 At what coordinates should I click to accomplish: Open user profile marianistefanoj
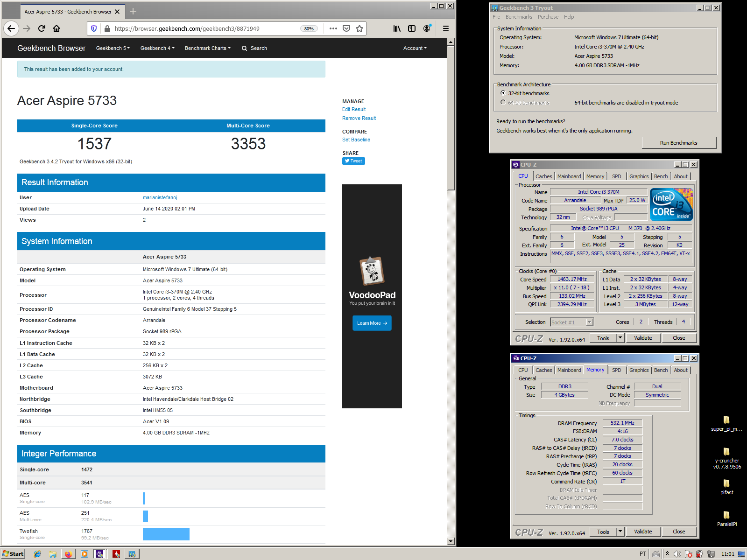pyautogui.click(x=160, y=197)
